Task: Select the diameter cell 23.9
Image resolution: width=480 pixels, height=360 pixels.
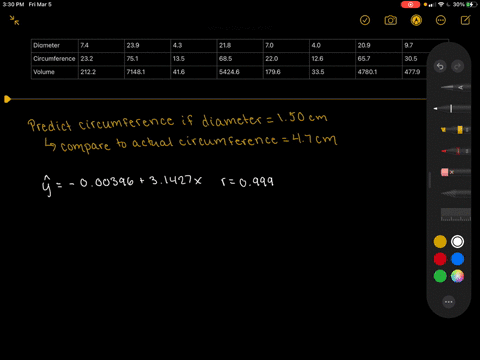Action: [148, 45]
